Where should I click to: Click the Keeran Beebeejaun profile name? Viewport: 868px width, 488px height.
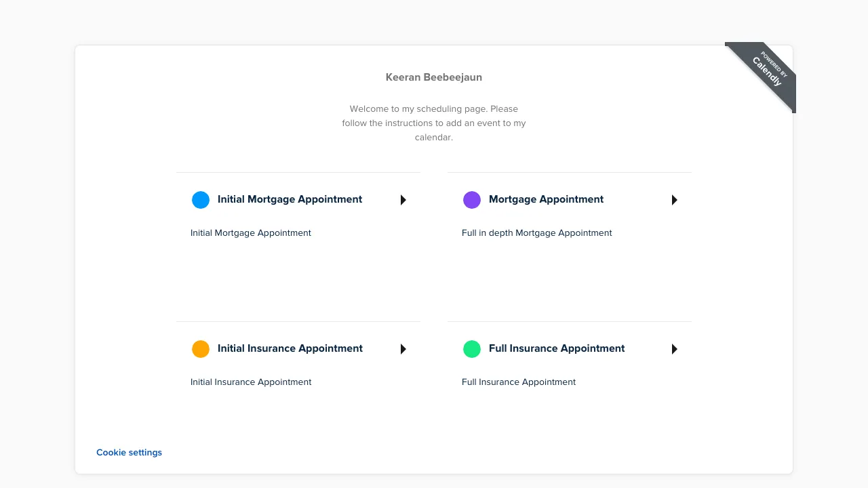click(433, 77)
